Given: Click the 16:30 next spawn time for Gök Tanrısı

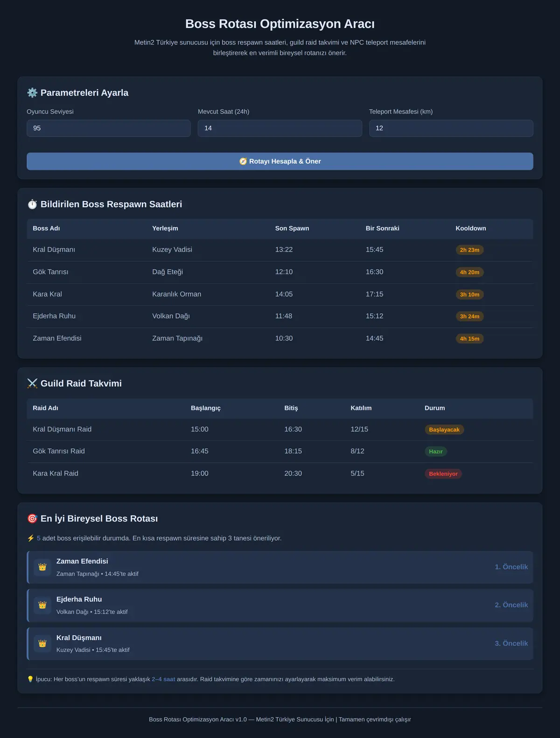Looking at the screenshot, I should point(374,272).
